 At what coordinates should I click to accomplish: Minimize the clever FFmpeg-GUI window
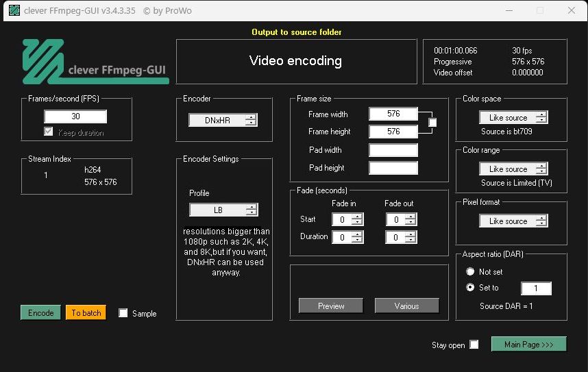click(x=509, y=10)
